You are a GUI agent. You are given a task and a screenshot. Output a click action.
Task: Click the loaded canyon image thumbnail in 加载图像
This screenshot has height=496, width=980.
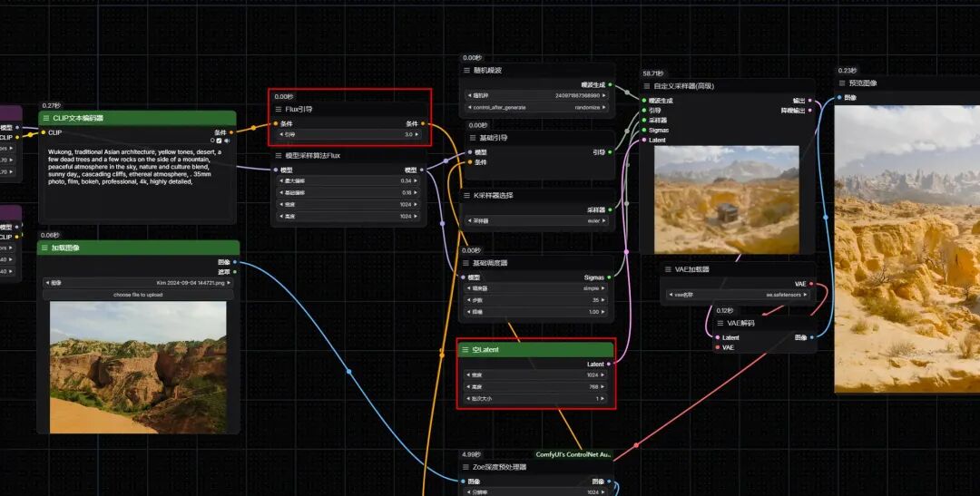tap(138, 368)
